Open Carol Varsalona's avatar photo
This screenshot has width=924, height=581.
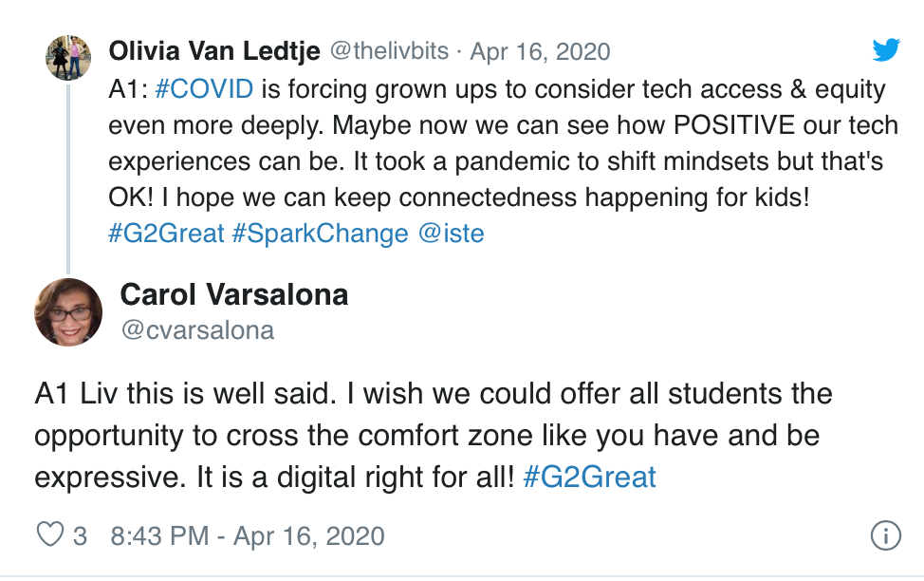tap(68, 312)
